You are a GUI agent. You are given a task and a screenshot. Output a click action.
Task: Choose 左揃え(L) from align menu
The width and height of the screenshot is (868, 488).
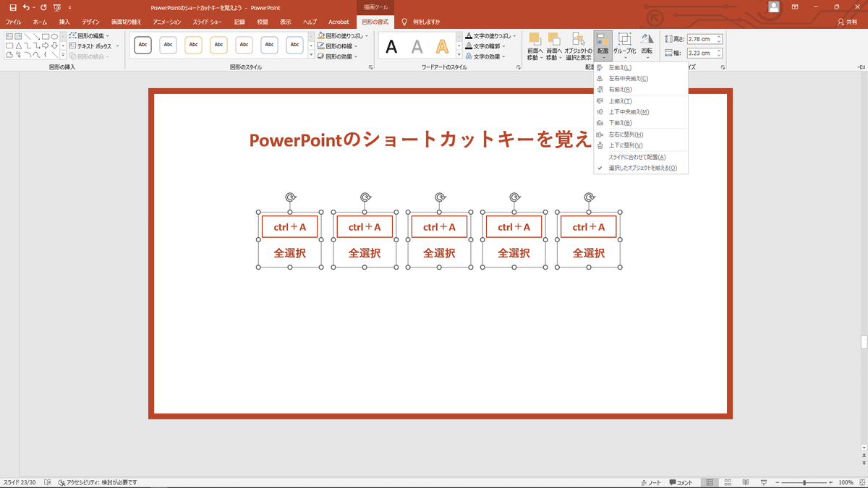[640, 67]
